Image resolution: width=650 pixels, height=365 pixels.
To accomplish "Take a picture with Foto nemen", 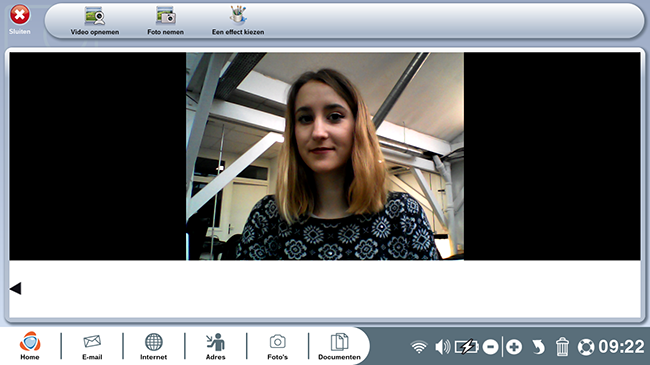I will [x=165, y=21].
